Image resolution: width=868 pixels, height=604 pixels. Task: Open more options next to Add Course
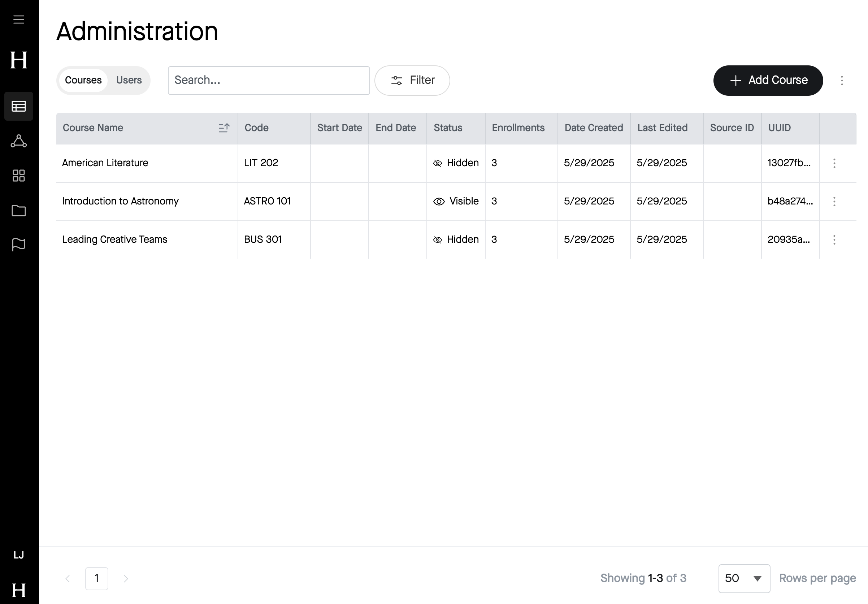[x=842, y=81]
